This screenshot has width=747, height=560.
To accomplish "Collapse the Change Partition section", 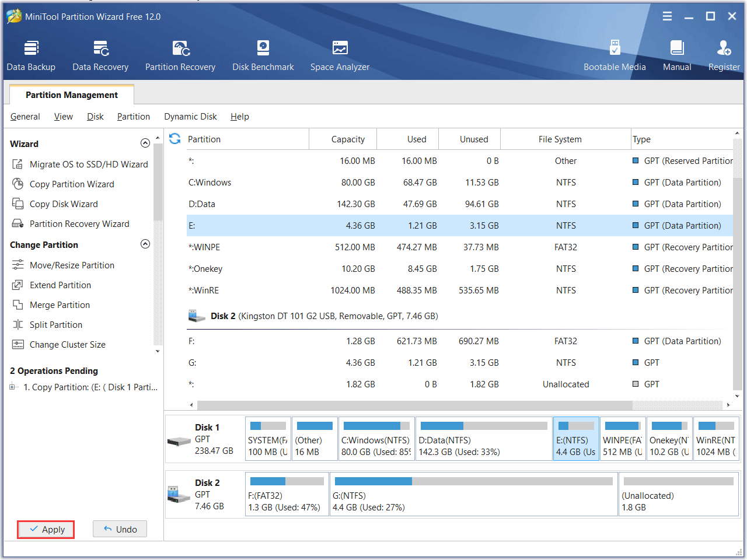I will coord(145,244).
